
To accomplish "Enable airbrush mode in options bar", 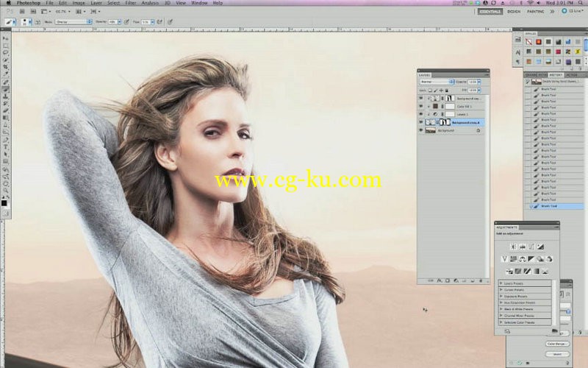I will 159,22.
